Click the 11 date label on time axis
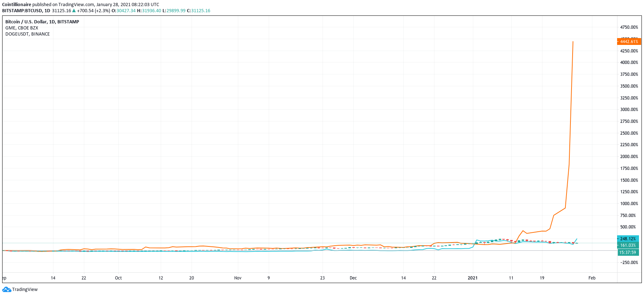 point(511,278)
